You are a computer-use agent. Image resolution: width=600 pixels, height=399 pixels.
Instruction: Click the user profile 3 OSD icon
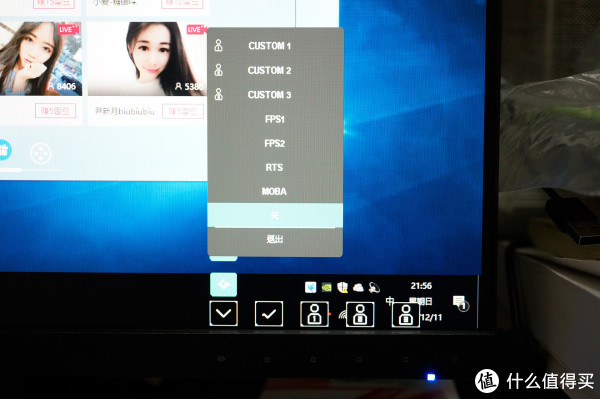[406, 314]
